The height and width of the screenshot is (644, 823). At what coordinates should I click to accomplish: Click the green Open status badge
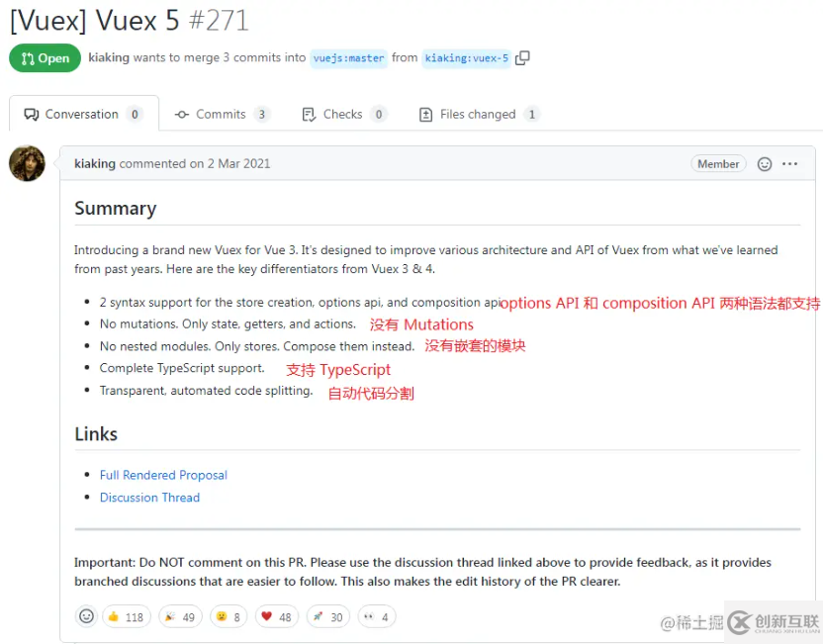coord(46,57)
